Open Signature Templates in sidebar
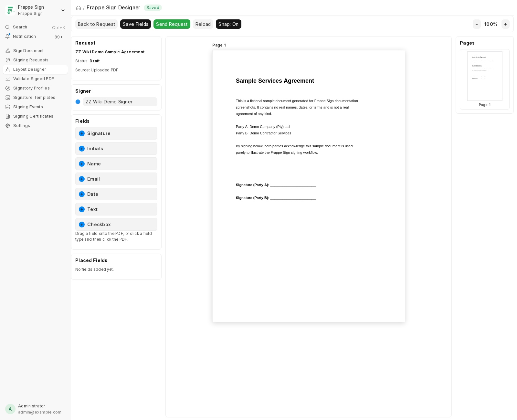Image resolution: width=517 pixels, height=420 pixels. point(35,98)
